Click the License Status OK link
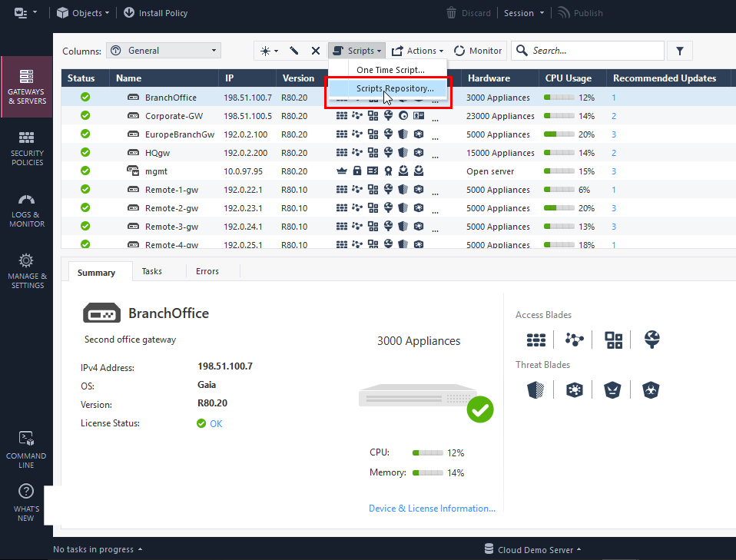Screen dimensions: 736x560 (x=216, y=423)
